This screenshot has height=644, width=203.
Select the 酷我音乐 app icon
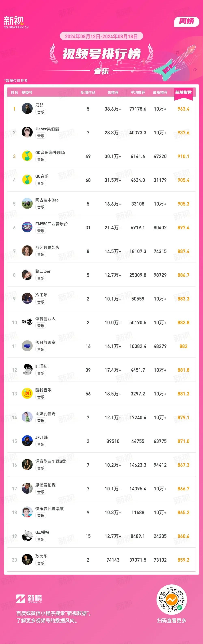click(27, 393)
